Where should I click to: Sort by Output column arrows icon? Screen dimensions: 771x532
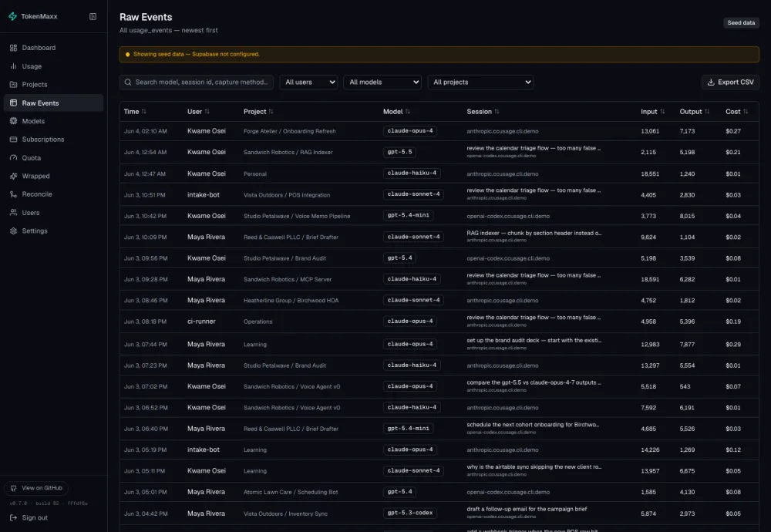(707, 112)
